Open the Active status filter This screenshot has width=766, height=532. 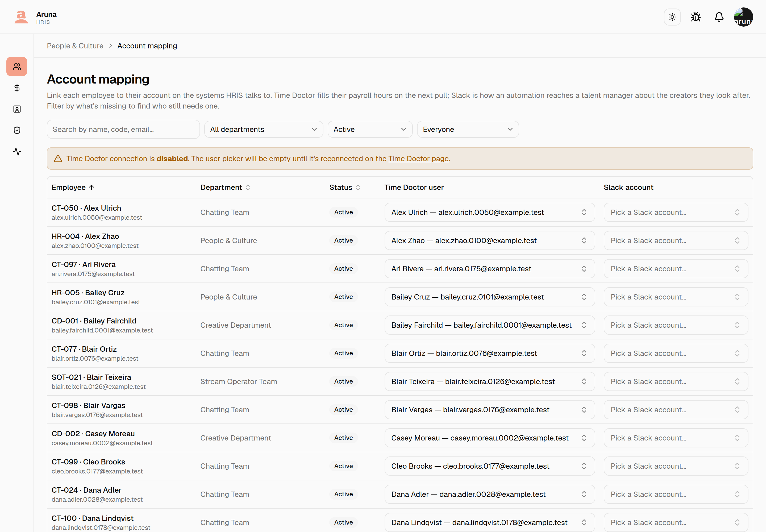(x=370, y=129)
